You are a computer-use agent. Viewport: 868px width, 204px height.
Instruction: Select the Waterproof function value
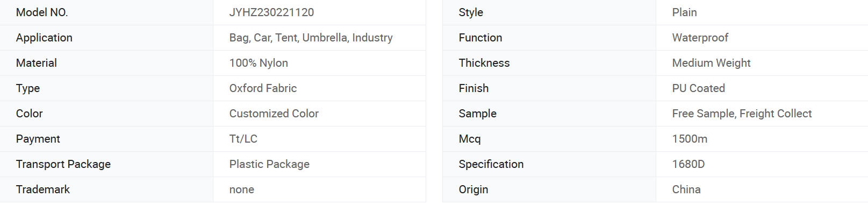click(700, 38)
